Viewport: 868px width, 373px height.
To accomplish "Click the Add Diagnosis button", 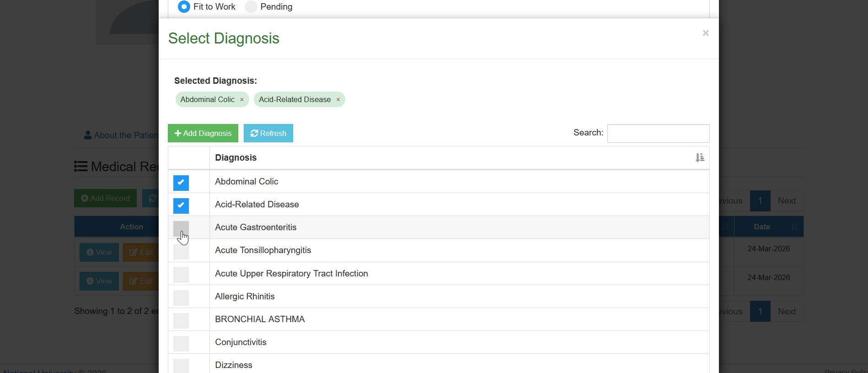I will click(x=203, y=133).
